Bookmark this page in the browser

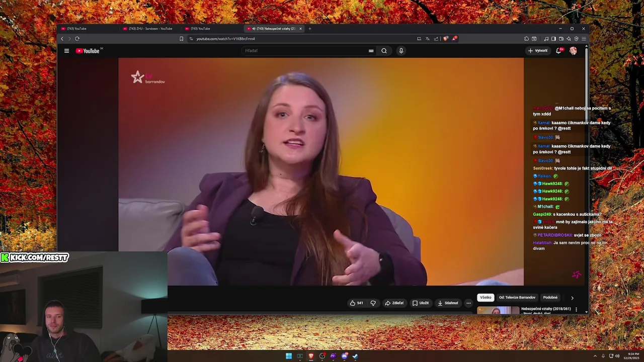(x=181, y=39)
